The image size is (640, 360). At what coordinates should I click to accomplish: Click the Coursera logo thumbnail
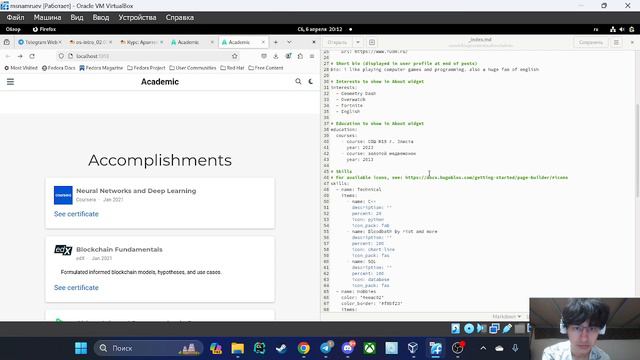[x=63, y=195]
